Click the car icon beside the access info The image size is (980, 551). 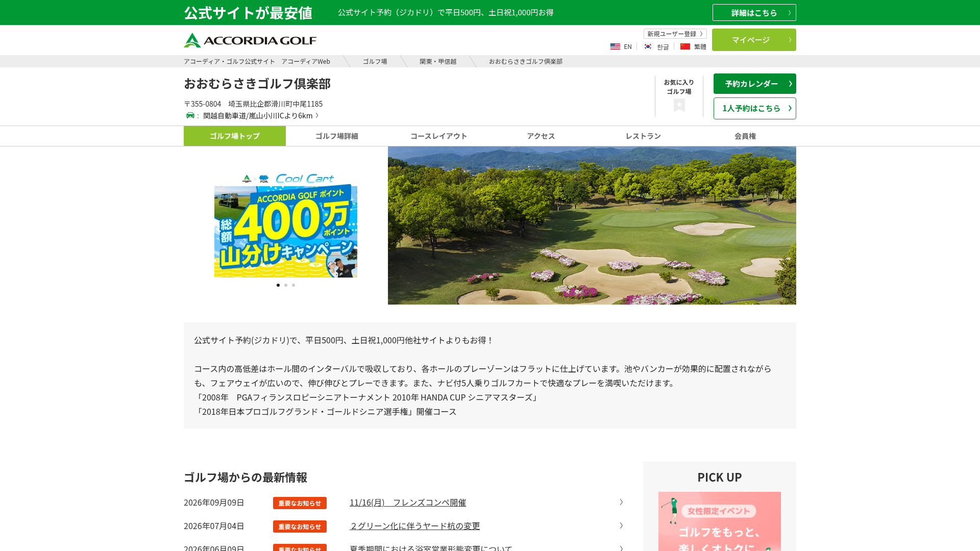click(x=190, y=115)
